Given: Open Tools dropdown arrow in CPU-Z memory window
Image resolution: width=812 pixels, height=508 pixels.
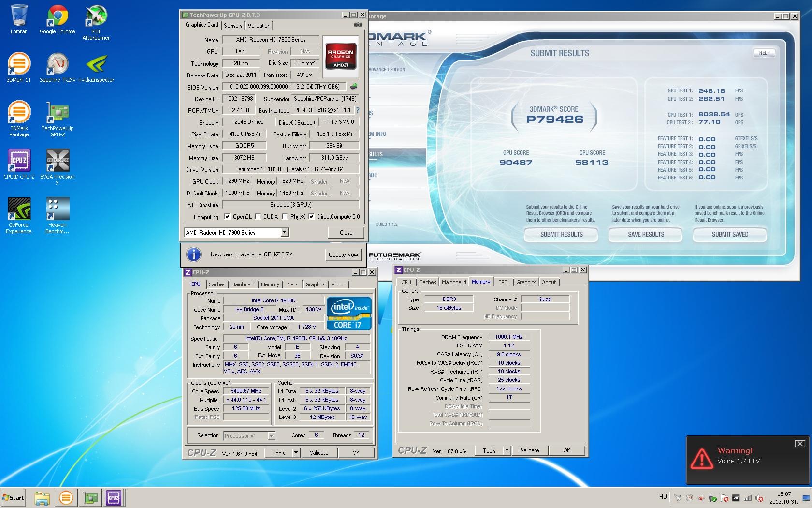Looking at the screenshot, I should click(507, 450).
